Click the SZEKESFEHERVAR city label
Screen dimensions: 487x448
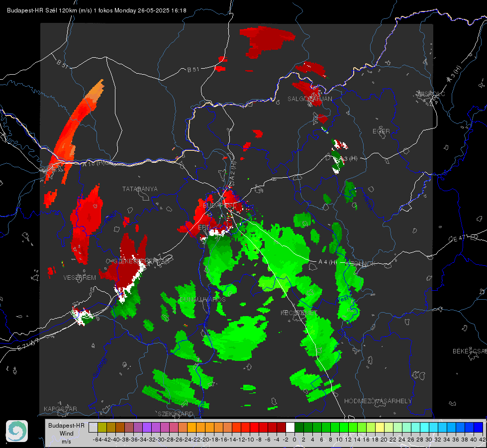pos(141,261)
